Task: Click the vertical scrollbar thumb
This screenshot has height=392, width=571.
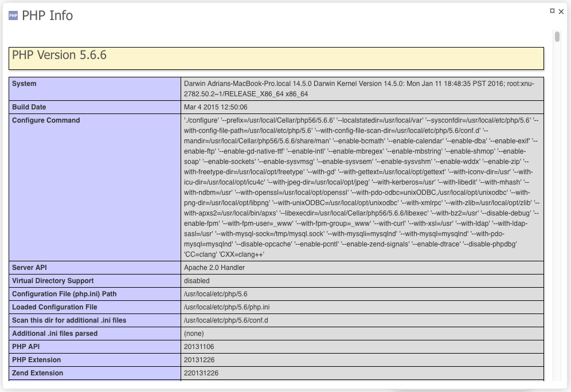Action: (557, 37)
